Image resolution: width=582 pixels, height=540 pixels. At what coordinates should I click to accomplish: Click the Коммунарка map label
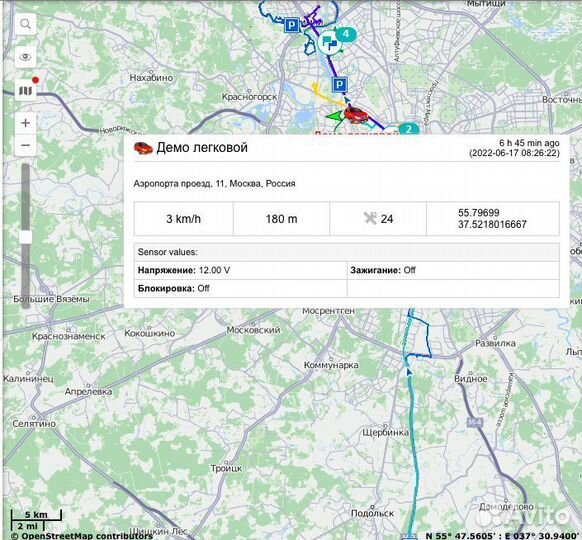(331, 365)
